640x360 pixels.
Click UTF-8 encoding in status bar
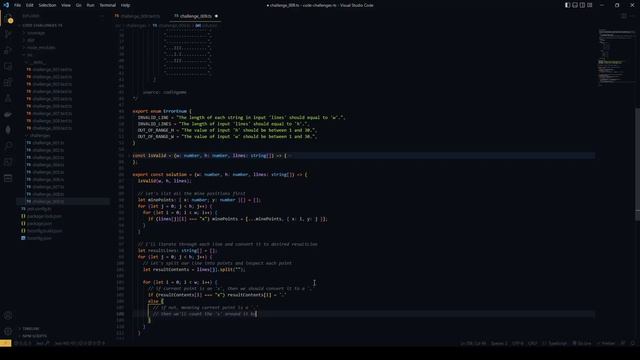(x=518, y=343)
